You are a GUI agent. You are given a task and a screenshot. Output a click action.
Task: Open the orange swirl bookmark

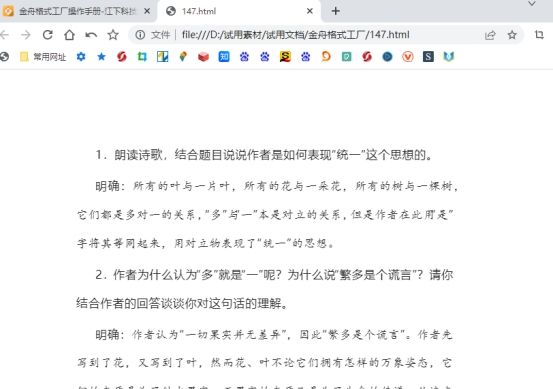point(326,56)
